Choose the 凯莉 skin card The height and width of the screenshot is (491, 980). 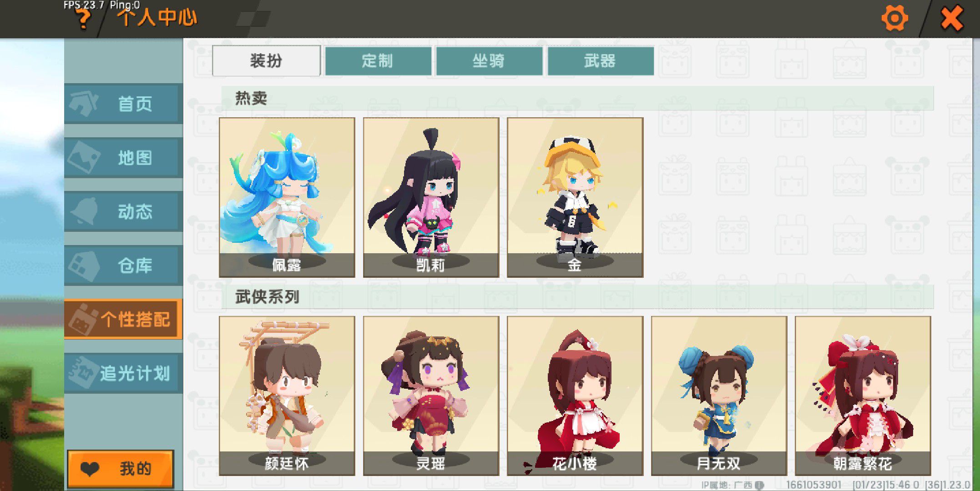pos(431,197)
